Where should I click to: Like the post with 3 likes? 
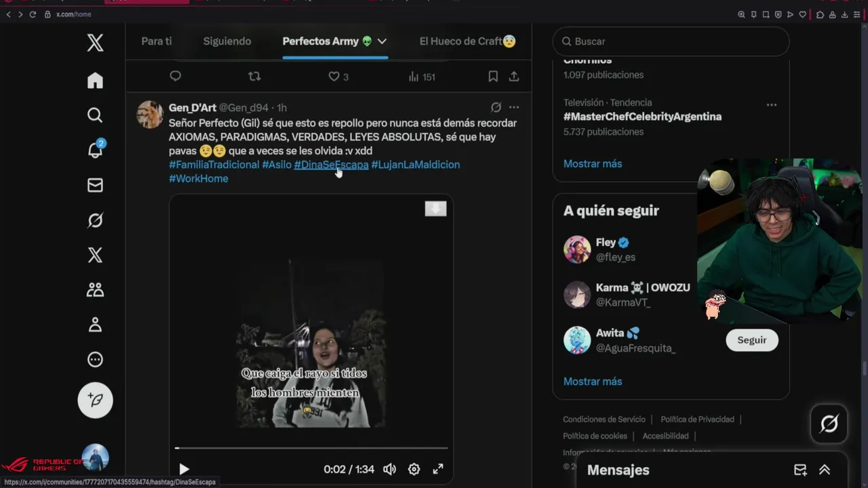338,77
